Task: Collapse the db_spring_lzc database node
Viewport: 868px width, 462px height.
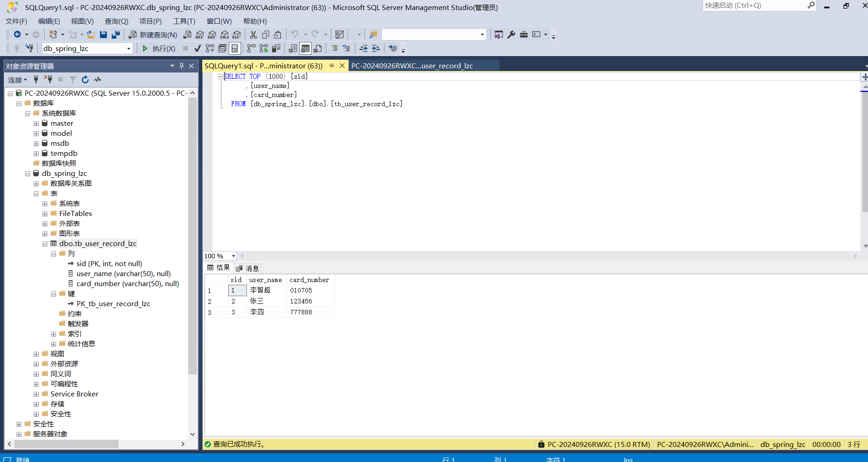Action: pyautogui.click(x=27, y=174)
